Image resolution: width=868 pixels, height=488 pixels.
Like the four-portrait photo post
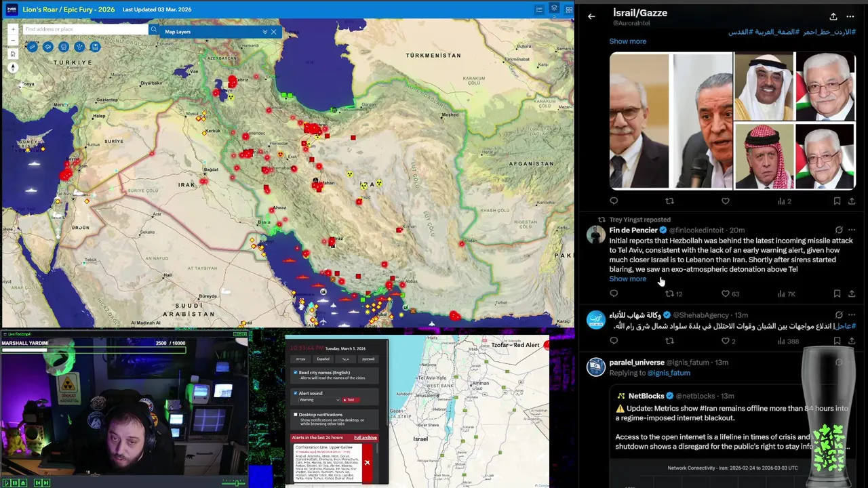725,201
